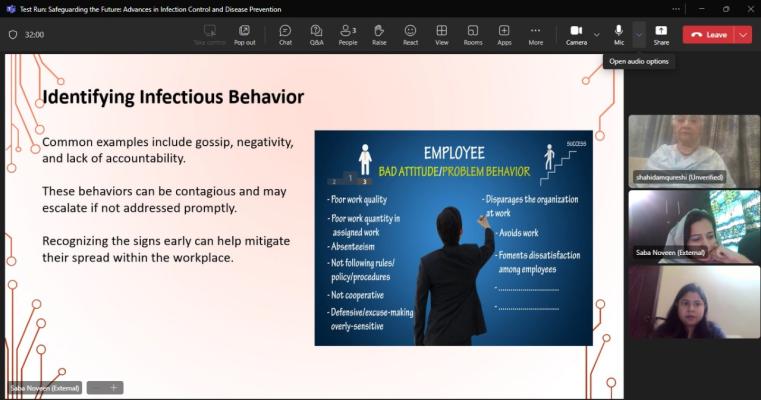Pop out the shared content
This screenshot has height=400, width=761.
244,34
